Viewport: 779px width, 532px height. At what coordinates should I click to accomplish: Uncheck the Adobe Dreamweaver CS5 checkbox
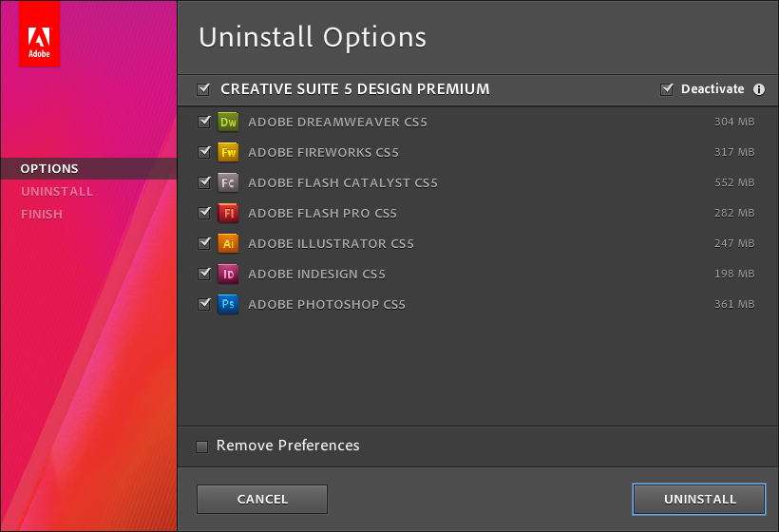pos(203,122)
